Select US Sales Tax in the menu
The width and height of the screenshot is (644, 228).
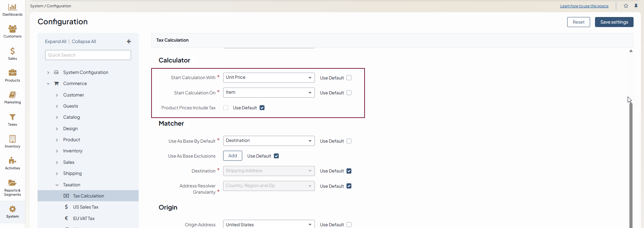tap(85, 207)
